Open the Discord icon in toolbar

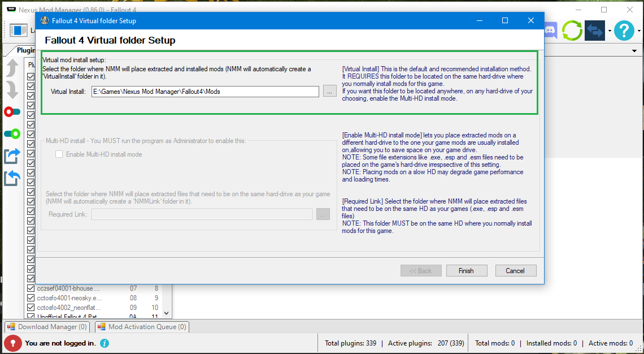point(550,31)
